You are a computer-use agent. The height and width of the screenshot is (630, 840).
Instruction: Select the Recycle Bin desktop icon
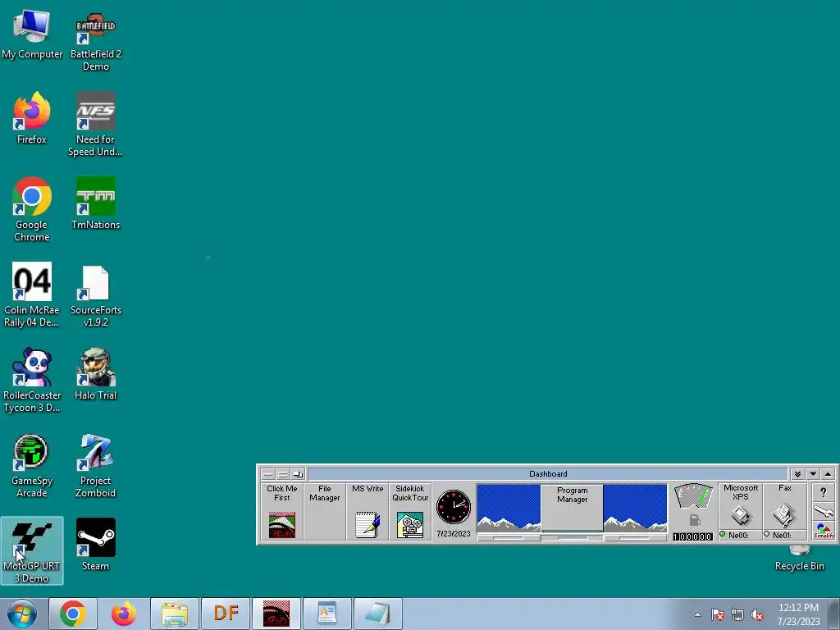(x=799, y=558)
